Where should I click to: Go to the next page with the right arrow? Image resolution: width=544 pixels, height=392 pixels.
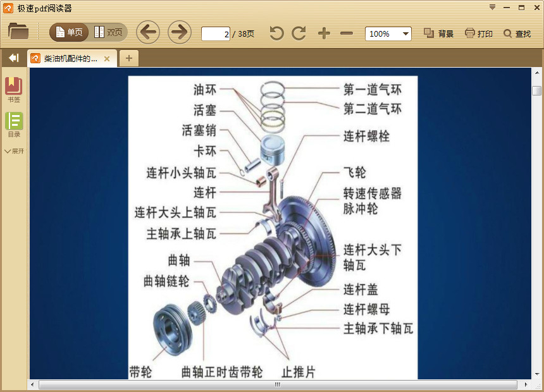tap(180, 33)
